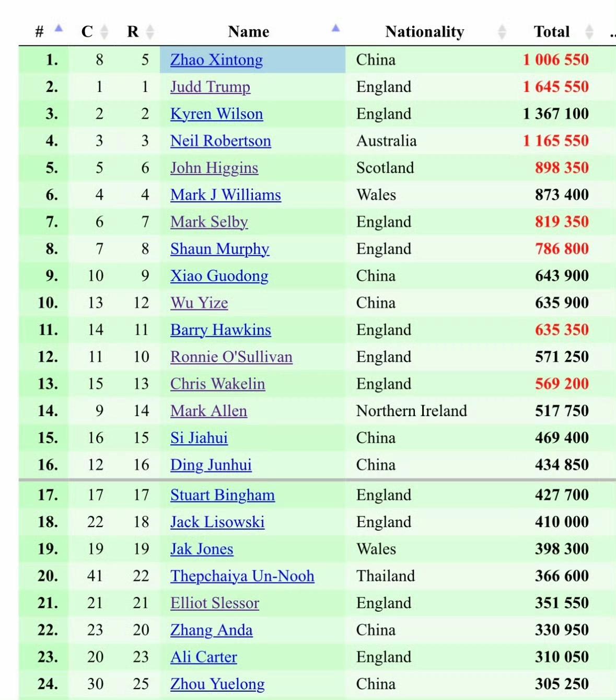Click the blue sort arrow in Name column
Viewport: 616px width, 700px height.
tap(335, 28)
